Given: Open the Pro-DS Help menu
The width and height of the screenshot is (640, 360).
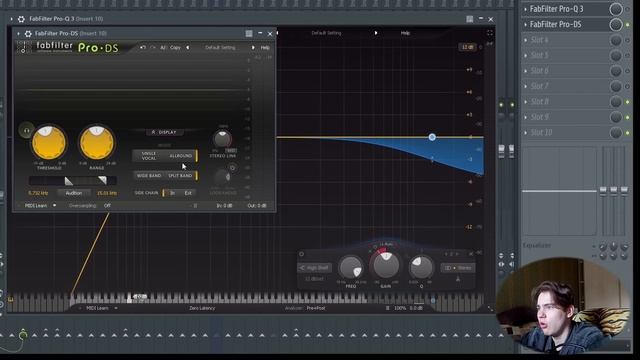Looking at the screenshot, I should [265, 48].
